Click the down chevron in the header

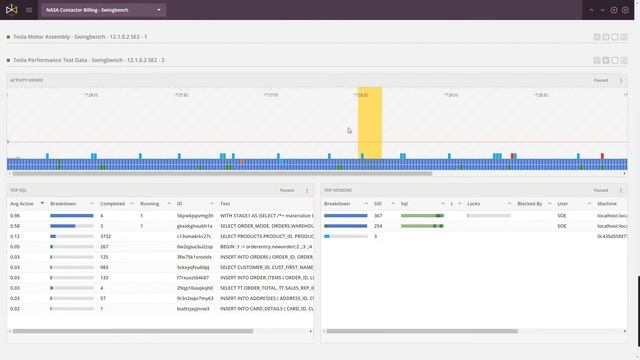(x=602, y=10)
